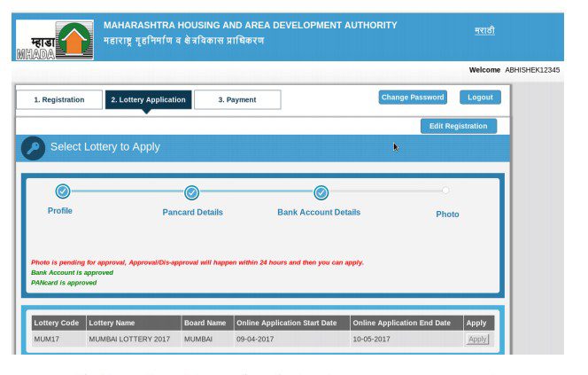This screenshot has width=588, height=375.
Task: Click the MHADA logo image
Action: tap(55, 40)
